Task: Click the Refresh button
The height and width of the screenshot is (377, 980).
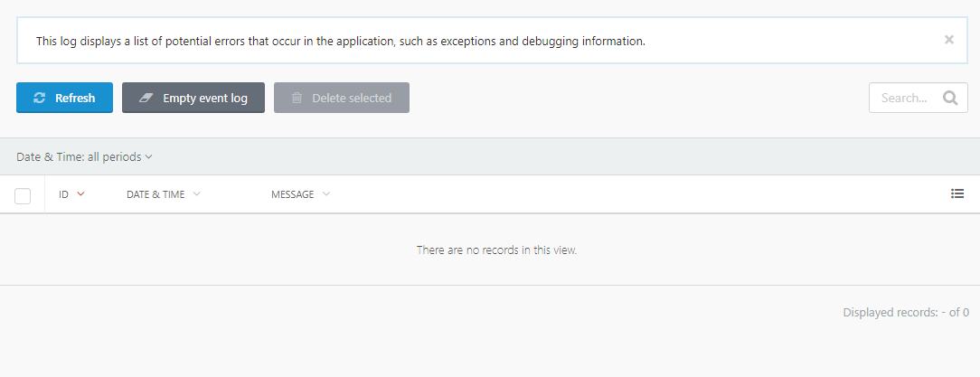Action: click(64, 98)
